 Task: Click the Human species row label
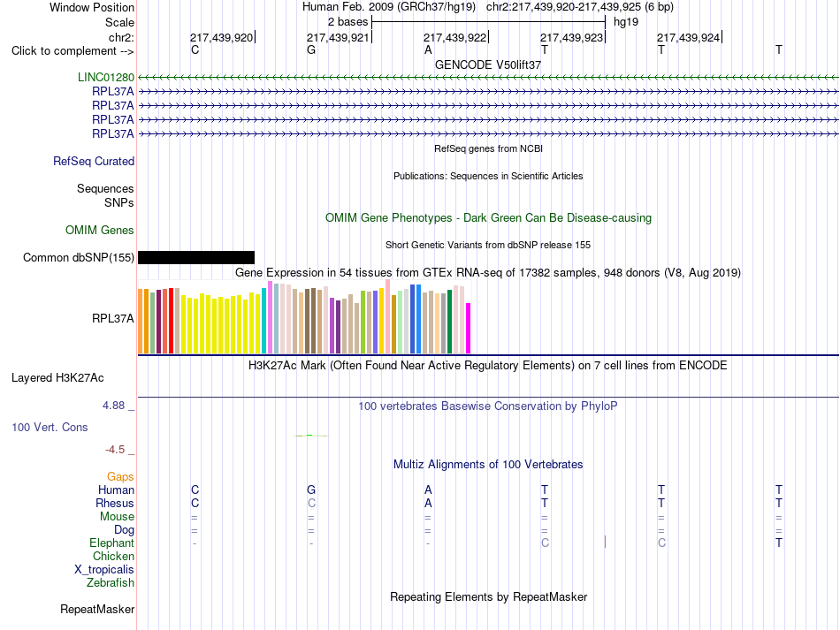coord(116,490)
